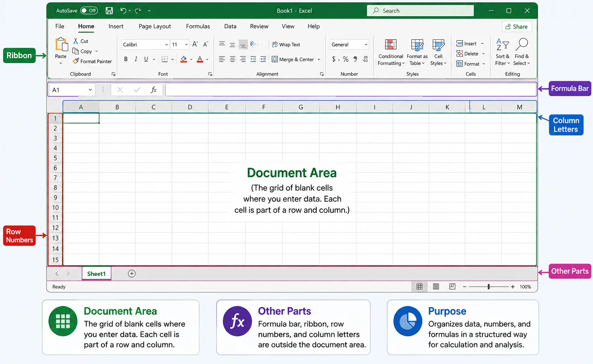
Task: Click the Top Align icon
Action: [222, 44]
